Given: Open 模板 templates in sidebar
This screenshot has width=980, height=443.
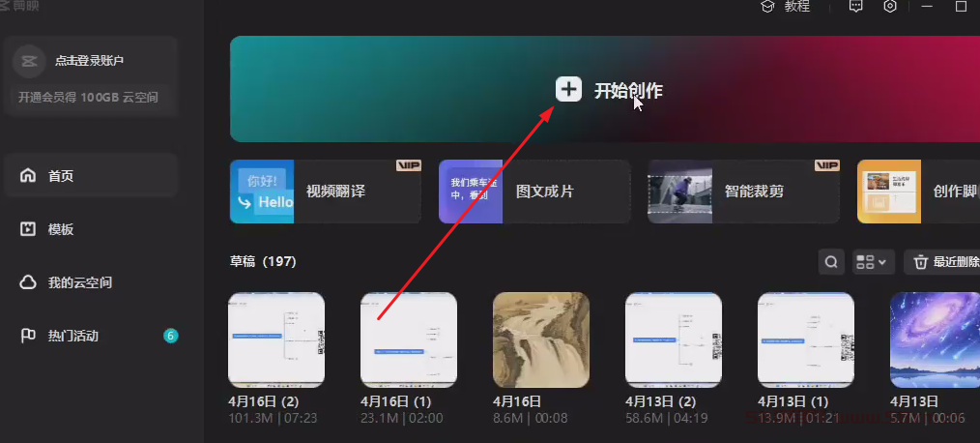Looking at the screenshot, I should (x=61, y=229).
